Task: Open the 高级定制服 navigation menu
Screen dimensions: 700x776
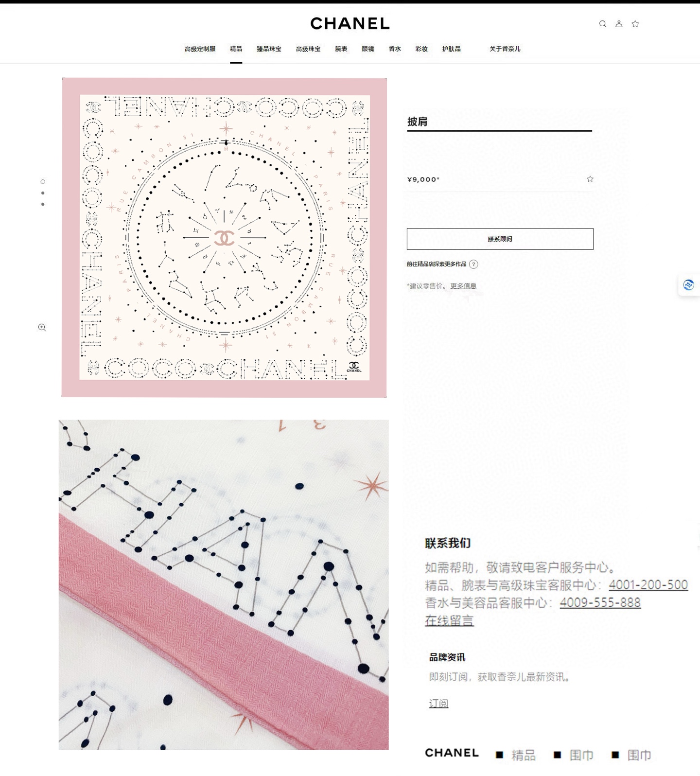Action: (200, 49)
